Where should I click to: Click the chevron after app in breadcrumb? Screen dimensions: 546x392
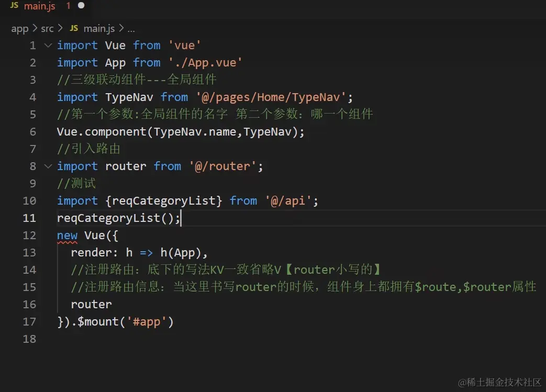pyautogui.click(x=35, y=28)
